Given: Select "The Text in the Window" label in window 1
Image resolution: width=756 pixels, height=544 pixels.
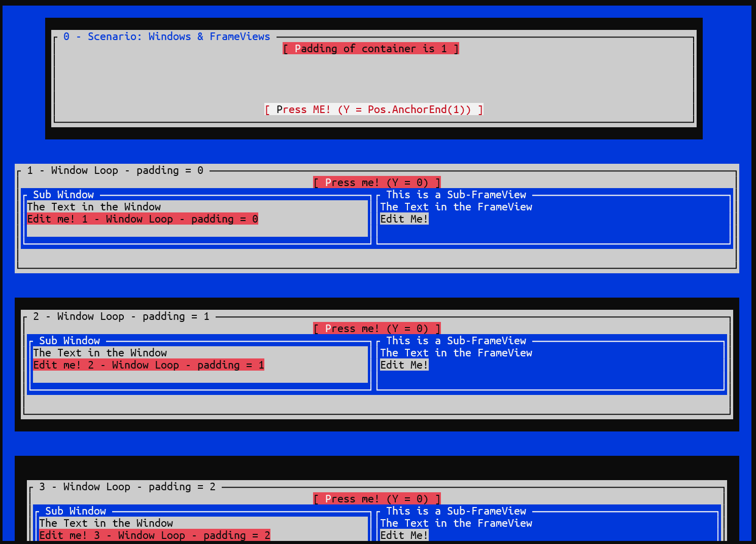Looking at the screenshot, I should coord(94,206).
